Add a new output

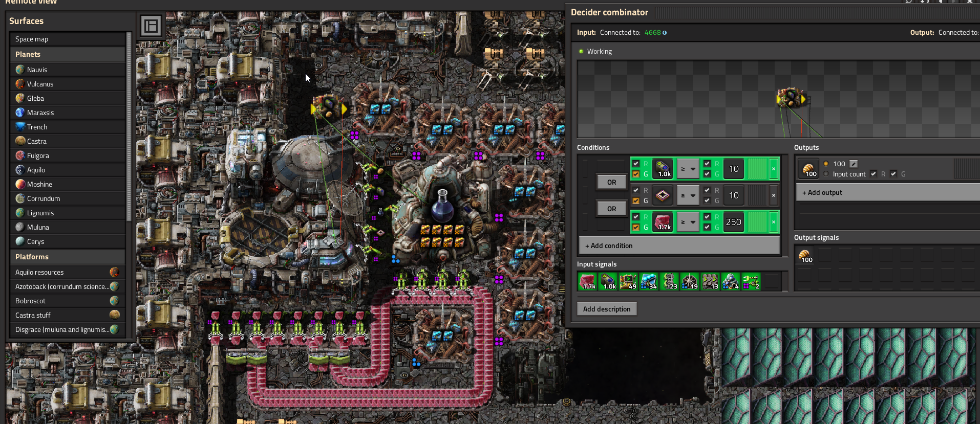tap(888, 192)
